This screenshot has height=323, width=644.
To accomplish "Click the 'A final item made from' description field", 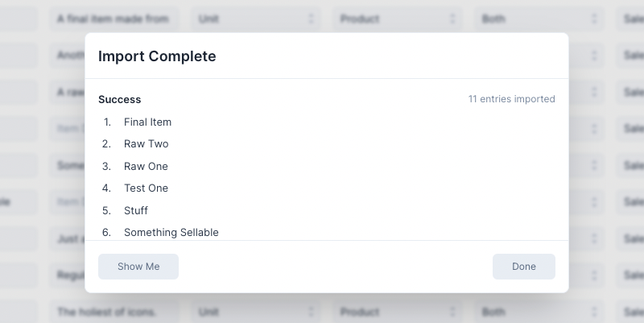I will 114,19.
